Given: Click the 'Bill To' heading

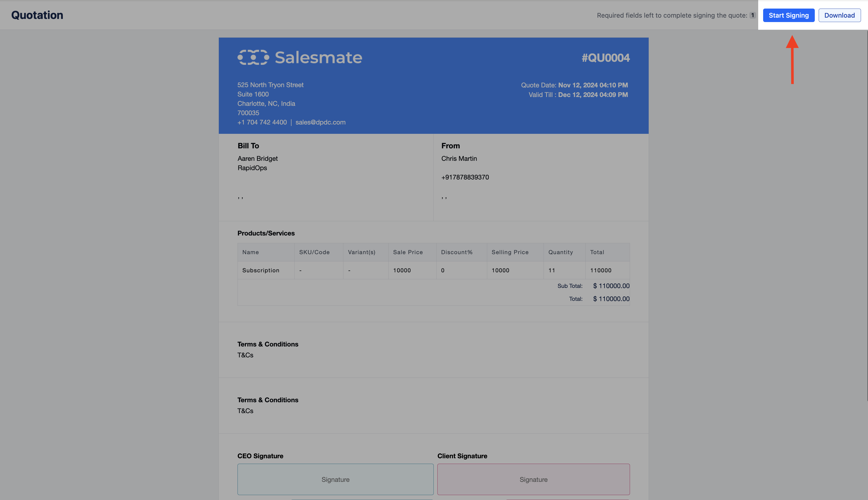Looking at the screenshot, I should (x=248, y=145).
